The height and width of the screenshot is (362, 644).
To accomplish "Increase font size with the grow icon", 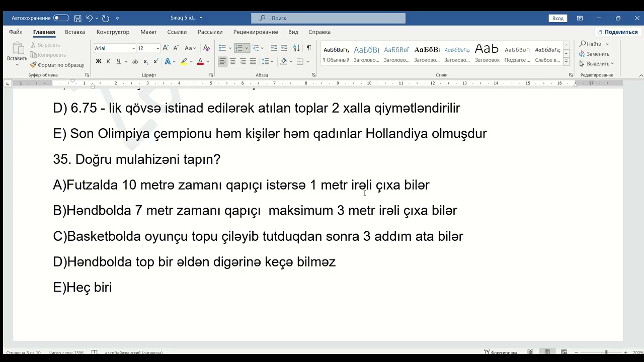I will pyautogui.click(x=166, y=48).
